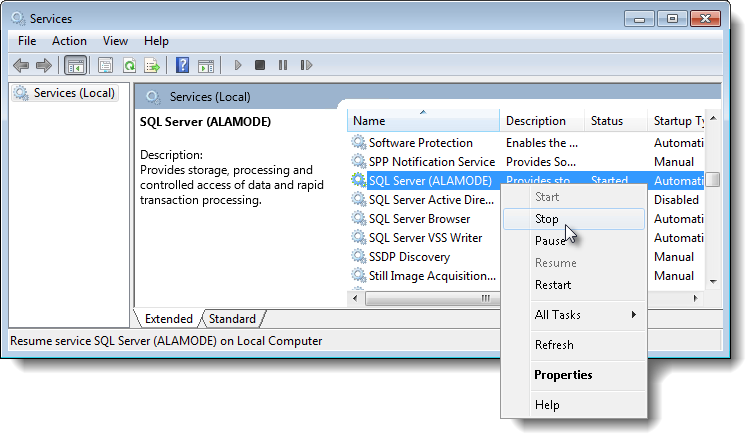756x444 pixels.
Task: Click the Export List toolbar icon
Action: click(152, 65)
